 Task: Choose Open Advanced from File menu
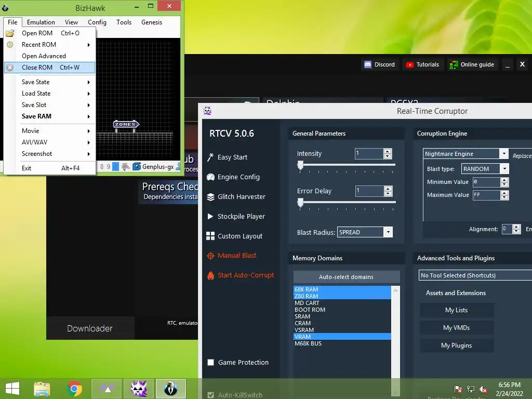[x=49, y=56]
